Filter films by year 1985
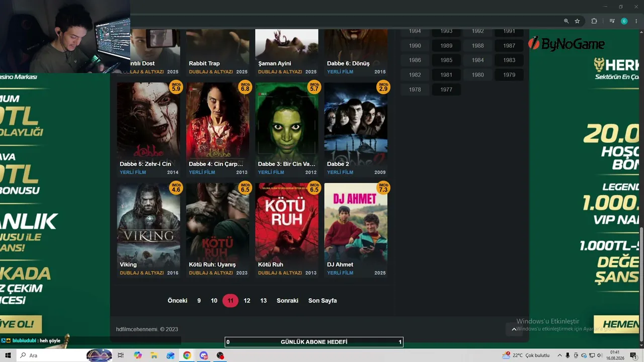This screenshot has width=644, height=362. 446,60
